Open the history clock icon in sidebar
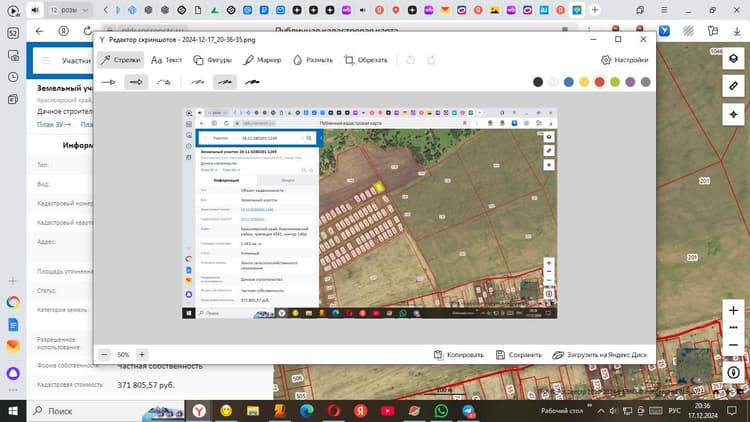 click(13, 77)
